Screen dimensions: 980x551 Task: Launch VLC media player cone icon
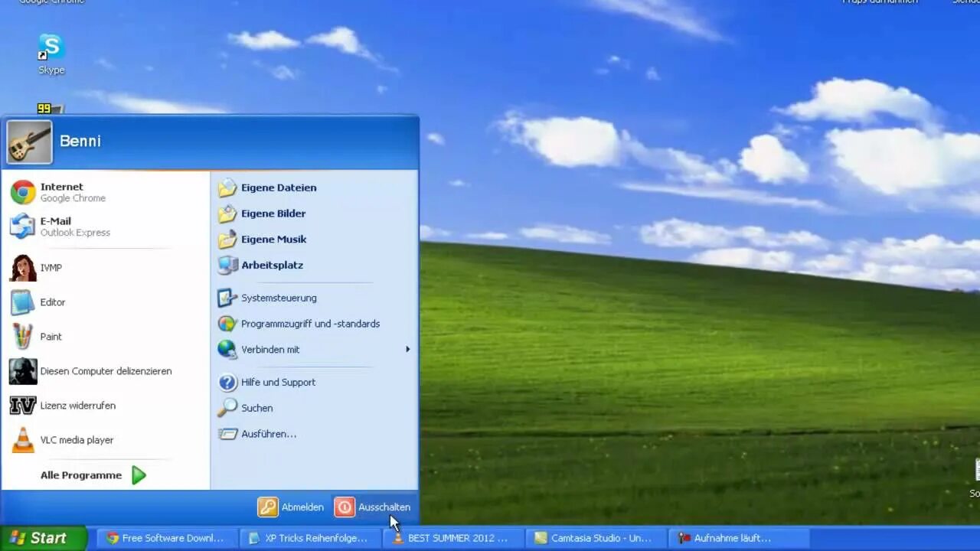(23, 440)
